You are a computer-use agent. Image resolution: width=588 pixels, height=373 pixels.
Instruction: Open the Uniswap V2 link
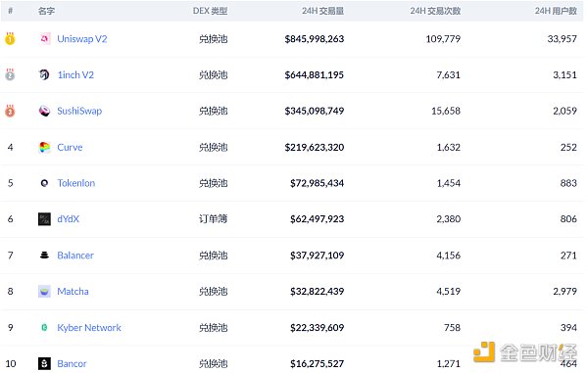[82, 39]
